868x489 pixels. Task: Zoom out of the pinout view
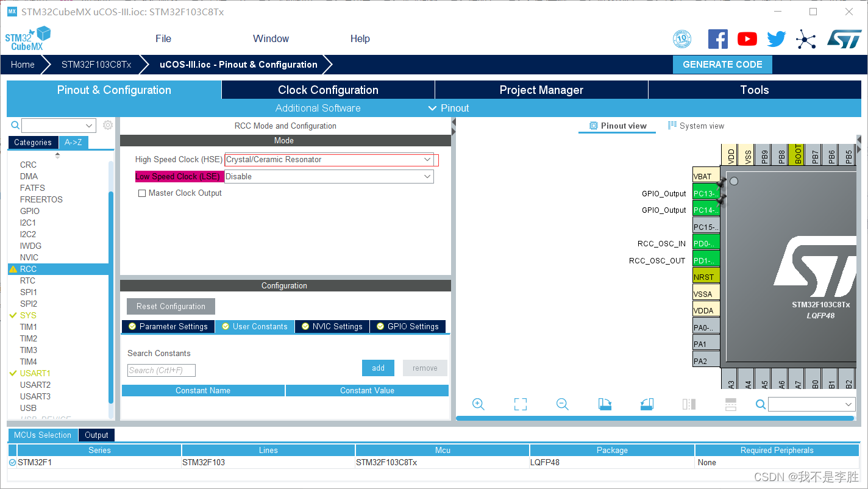pyautogui.click(x=563, y=404)
